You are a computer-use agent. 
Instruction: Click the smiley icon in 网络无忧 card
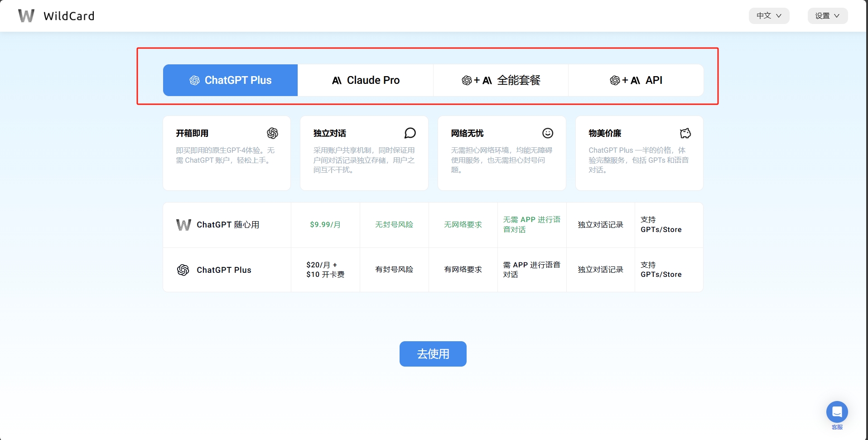pyautogui.click(x=548, y=133)
